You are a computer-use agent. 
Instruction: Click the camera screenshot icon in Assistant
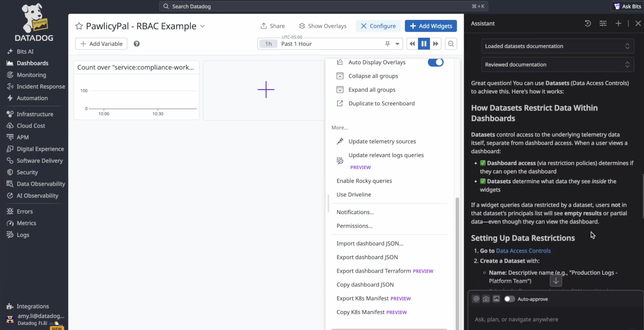point(486,299)
